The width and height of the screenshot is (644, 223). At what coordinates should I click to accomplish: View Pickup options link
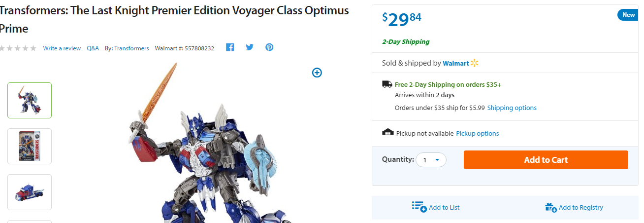(x=477, y=133)
